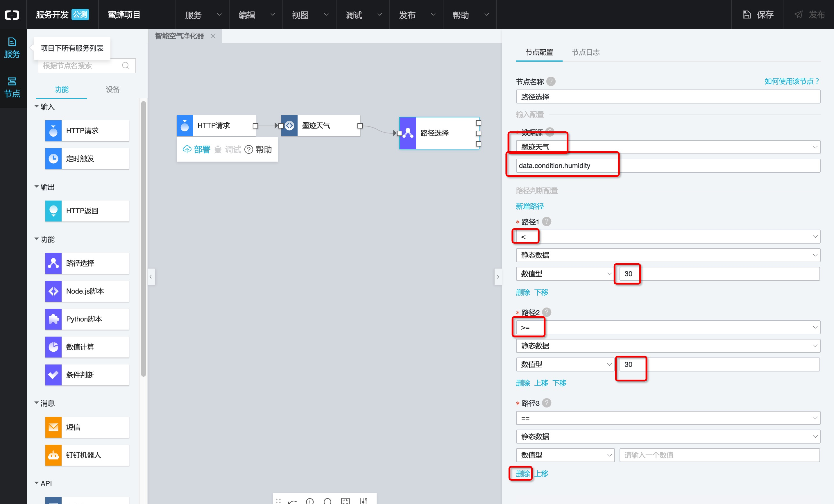Click the 定时触发 timer node icon
Image resolution: width=834 pixels, height=504 pixels.
[53, 158]
